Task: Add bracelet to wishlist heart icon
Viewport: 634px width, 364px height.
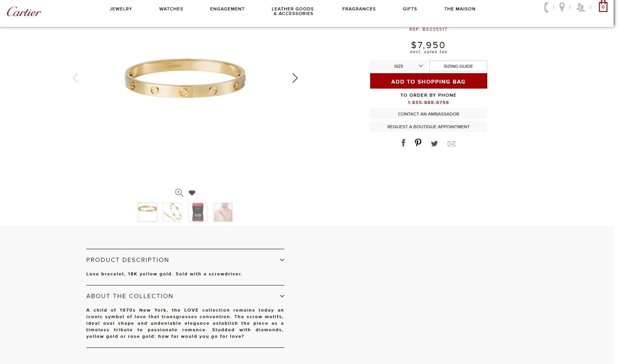Action: click(x=192, y=193)
